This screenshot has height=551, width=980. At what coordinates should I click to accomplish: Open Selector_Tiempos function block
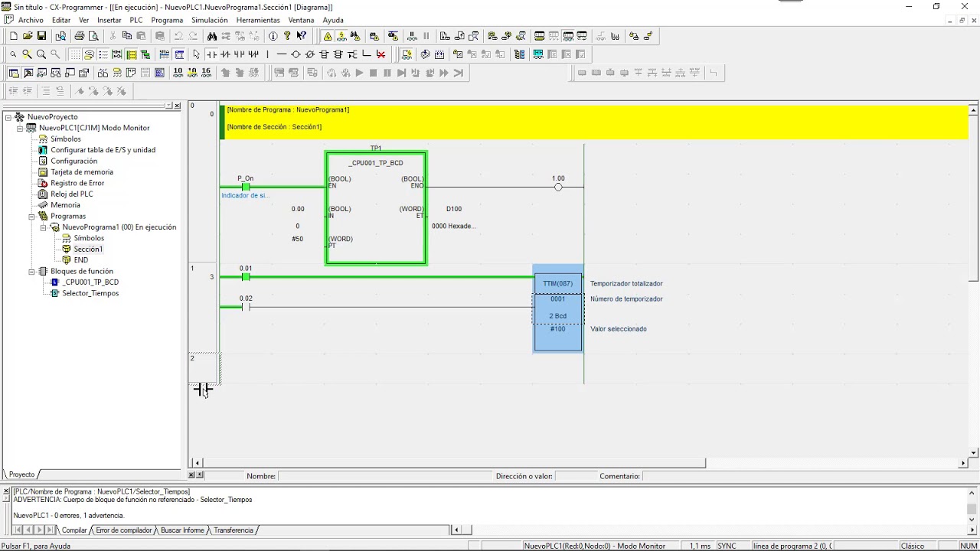(90, 293)
